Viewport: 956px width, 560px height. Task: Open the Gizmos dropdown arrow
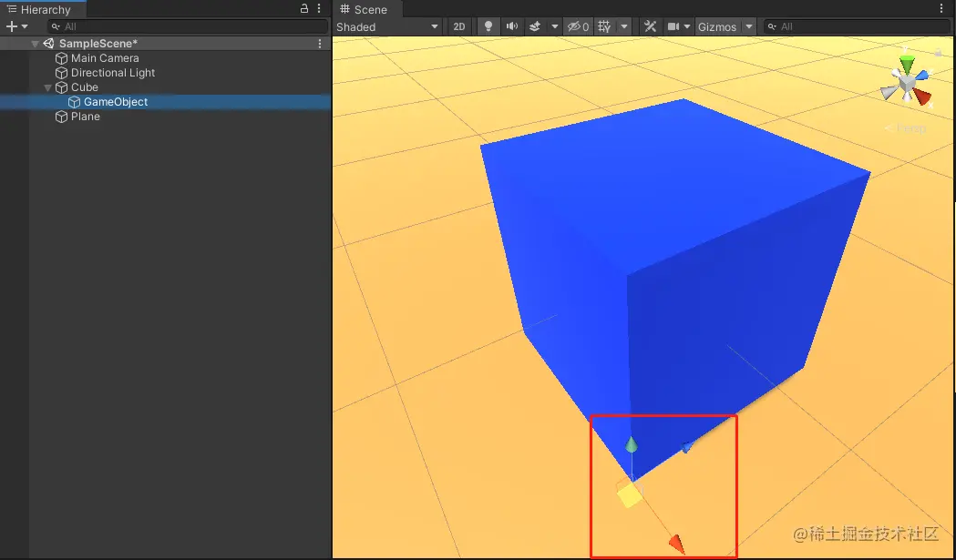point(749,26)
